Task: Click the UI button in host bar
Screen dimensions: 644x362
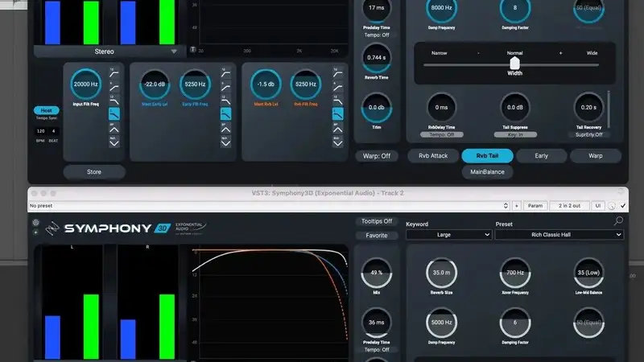Action: (598, 206)
